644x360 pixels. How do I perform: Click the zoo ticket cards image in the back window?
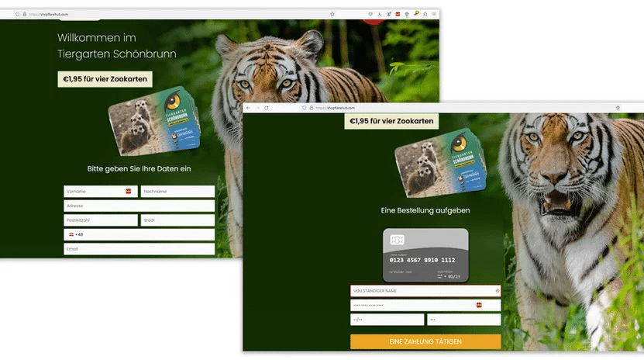(x=154, y=121)
